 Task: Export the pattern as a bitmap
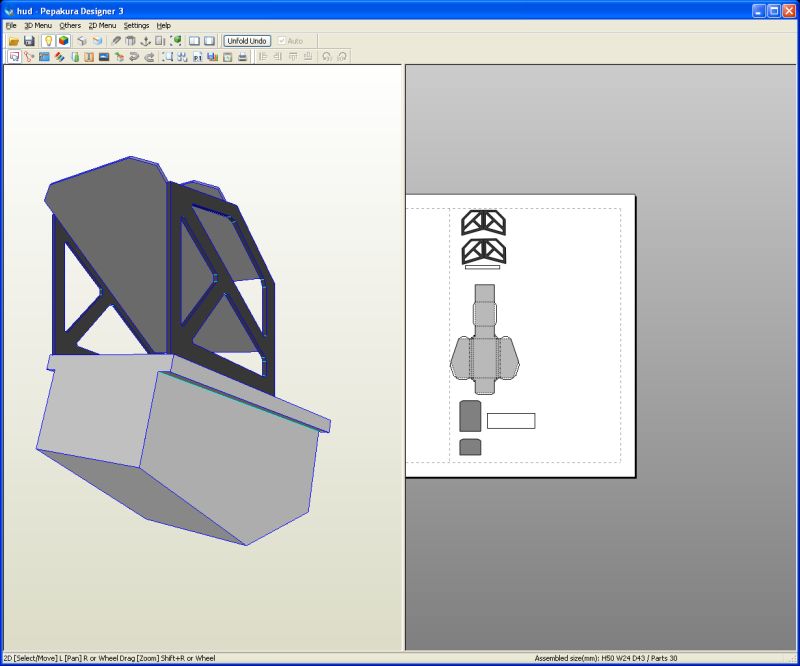215,57
